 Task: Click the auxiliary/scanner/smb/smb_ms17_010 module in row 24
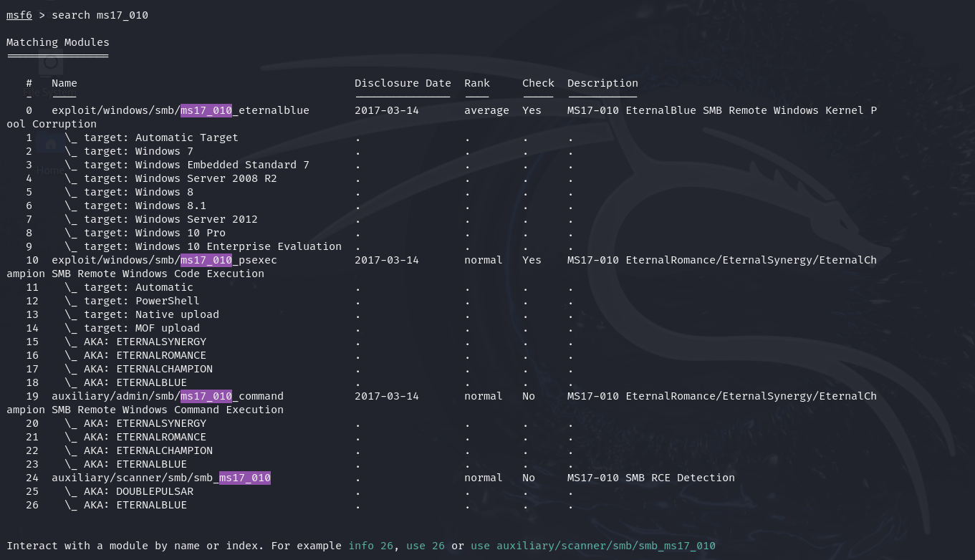[160, 478]
